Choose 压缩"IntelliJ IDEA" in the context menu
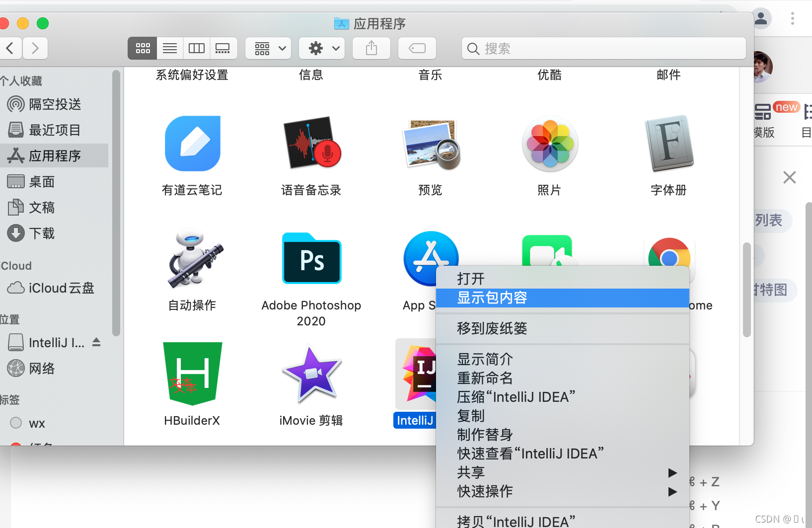Viewport: 812px width, 528px height. click(562, 397)
